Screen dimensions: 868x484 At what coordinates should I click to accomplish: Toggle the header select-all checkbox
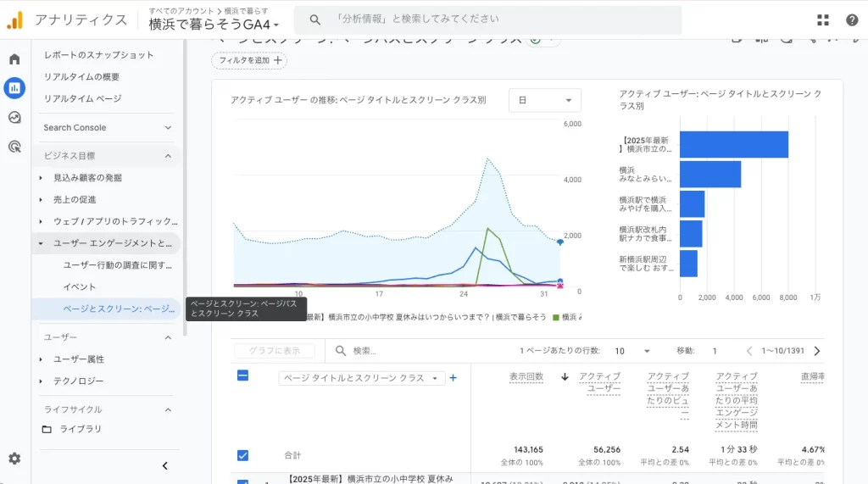(x=242, y=376)
